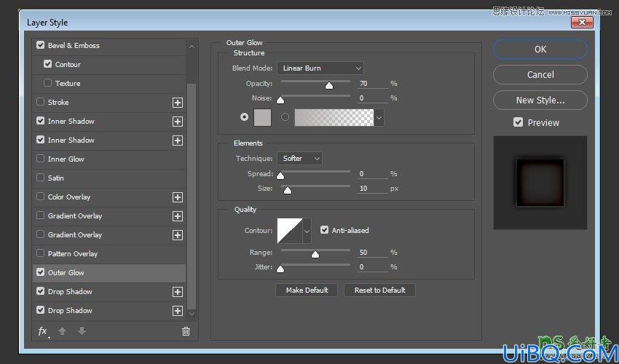The height and width of the screenshot is (364, 619).
Task: Click the Noise value field
Action: [373, 98]
